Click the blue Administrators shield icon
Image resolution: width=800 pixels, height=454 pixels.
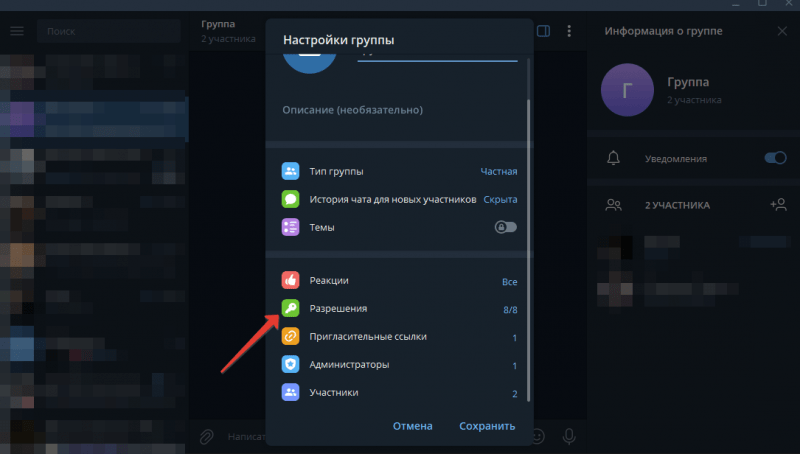(x=290, y=365)
